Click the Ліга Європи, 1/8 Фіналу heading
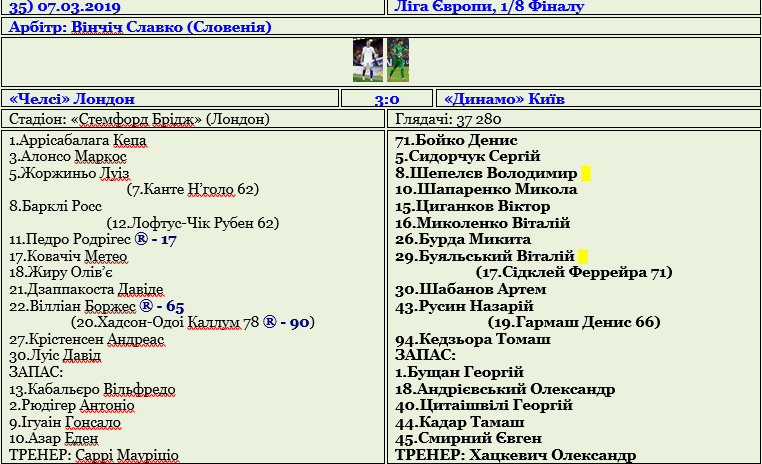Screen dimensions: 762x464 [x=489, y=6]
